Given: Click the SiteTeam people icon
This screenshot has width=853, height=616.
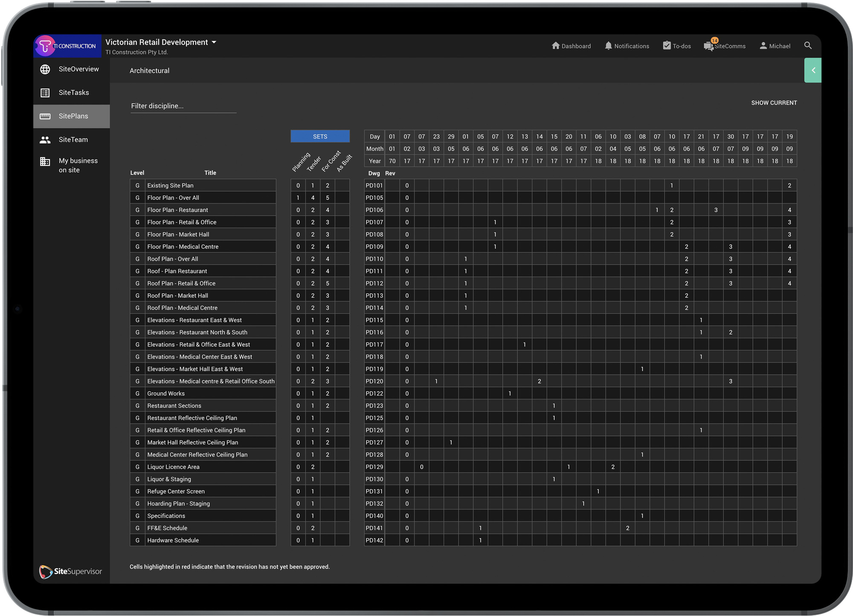Looking at the screenshot, I should click(45, 139).
